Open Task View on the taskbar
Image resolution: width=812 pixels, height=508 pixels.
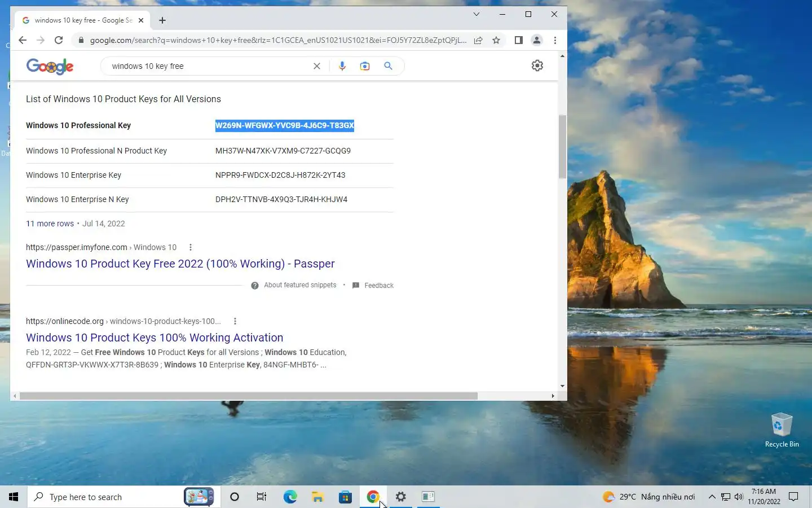click(262, 497)
